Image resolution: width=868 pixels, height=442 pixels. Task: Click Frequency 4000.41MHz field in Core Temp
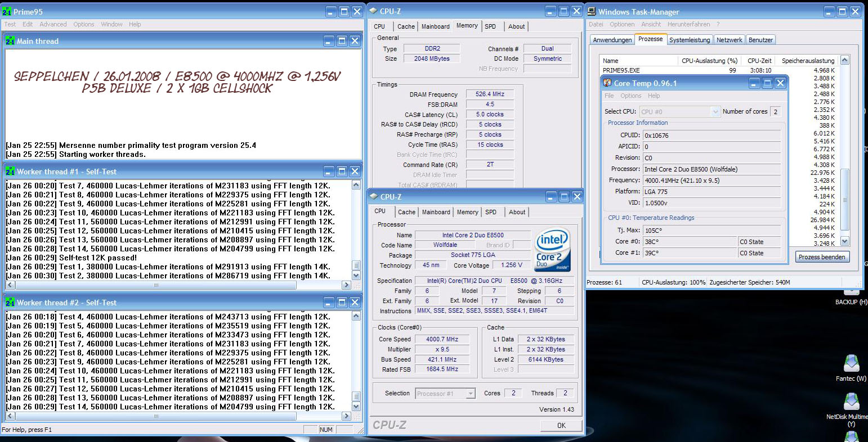point(712,181)
